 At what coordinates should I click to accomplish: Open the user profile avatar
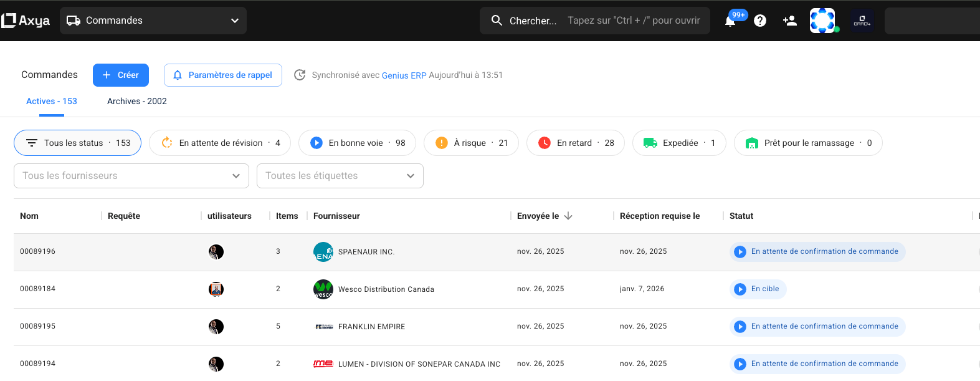pos(822,21)
